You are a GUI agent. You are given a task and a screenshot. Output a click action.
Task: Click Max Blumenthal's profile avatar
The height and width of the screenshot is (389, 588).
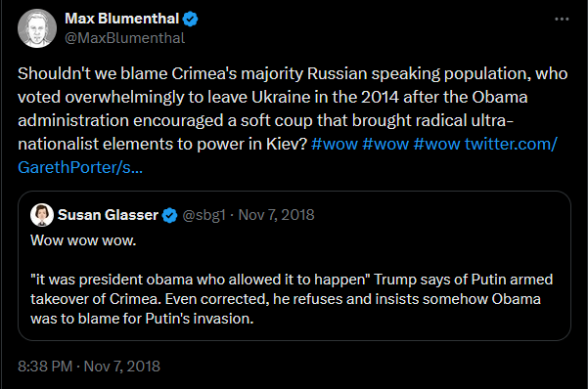click(x=37, y=28)
